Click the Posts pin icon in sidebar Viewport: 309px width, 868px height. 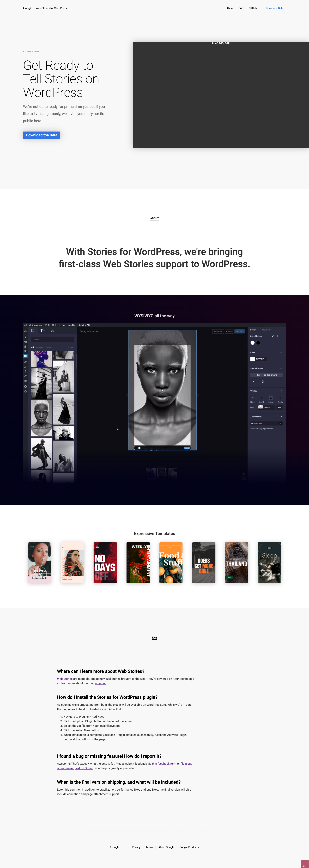pyautogui.click(x=25, y=337)
